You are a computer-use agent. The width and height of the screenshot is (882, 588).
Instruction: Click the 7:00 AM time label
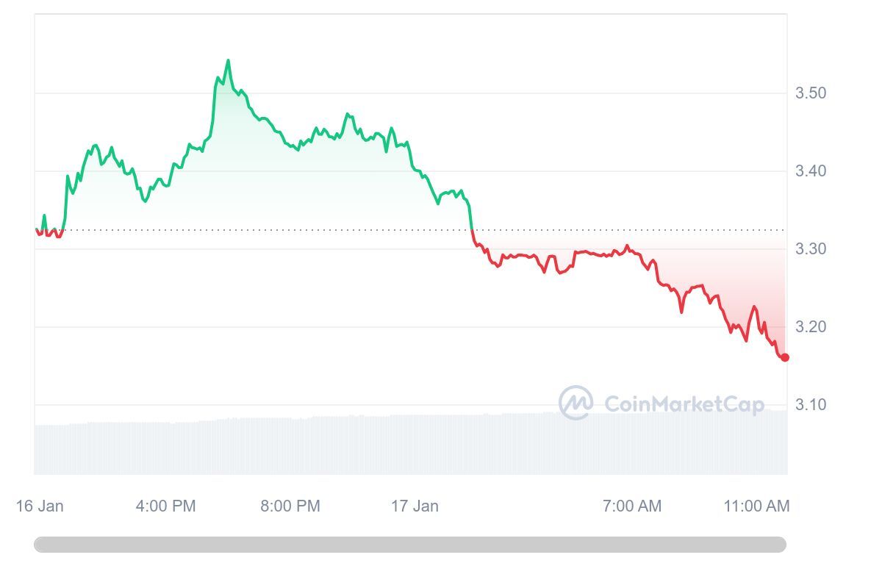coord(632,506)
